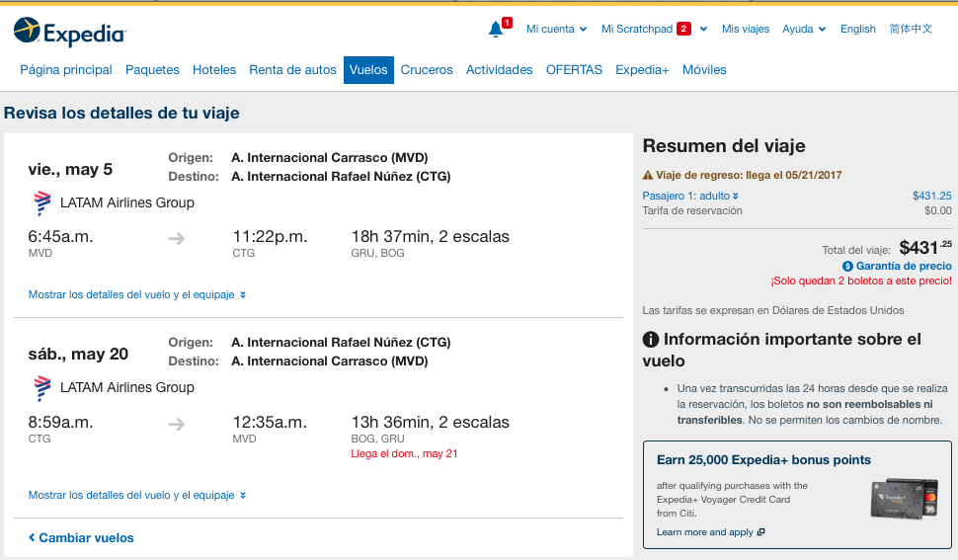This screenshot has width=958, height=560.
Task: Click the $431.25 passenger price
Action: pos(931,196)
